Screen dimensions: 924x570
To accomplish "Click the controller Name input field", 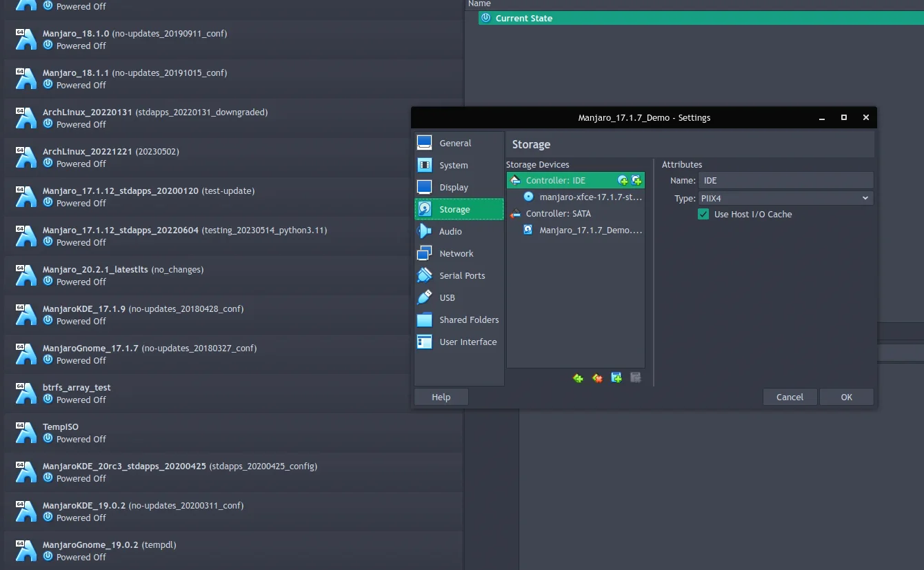I will [785, 181].
